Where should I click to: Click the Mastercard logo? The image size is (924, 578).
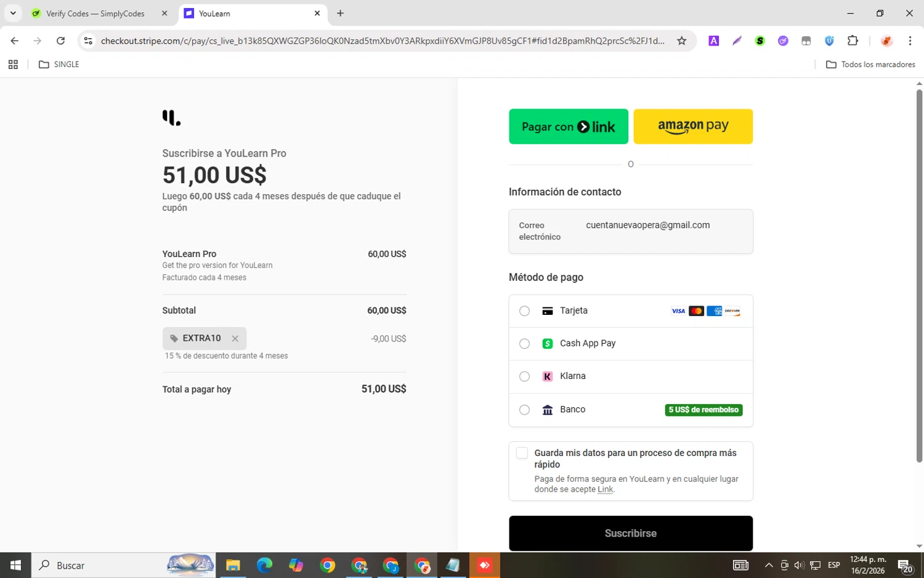coord(696,311)
